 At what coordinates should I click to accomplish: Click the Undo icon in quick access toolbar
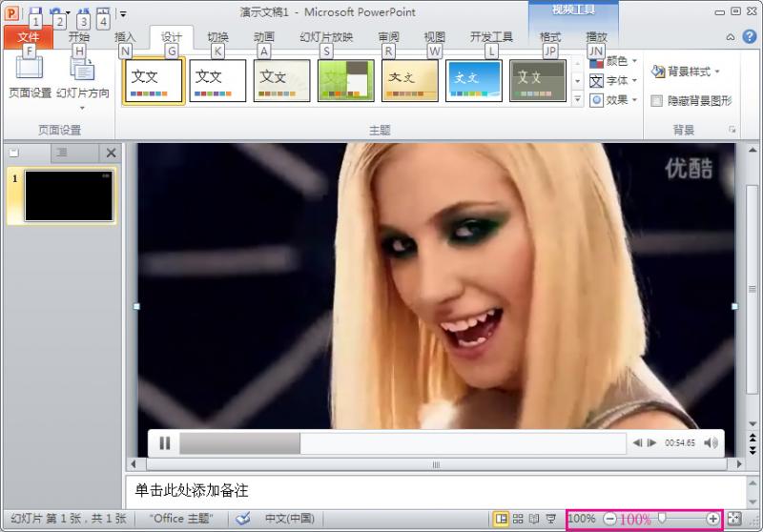click(55, 12)
